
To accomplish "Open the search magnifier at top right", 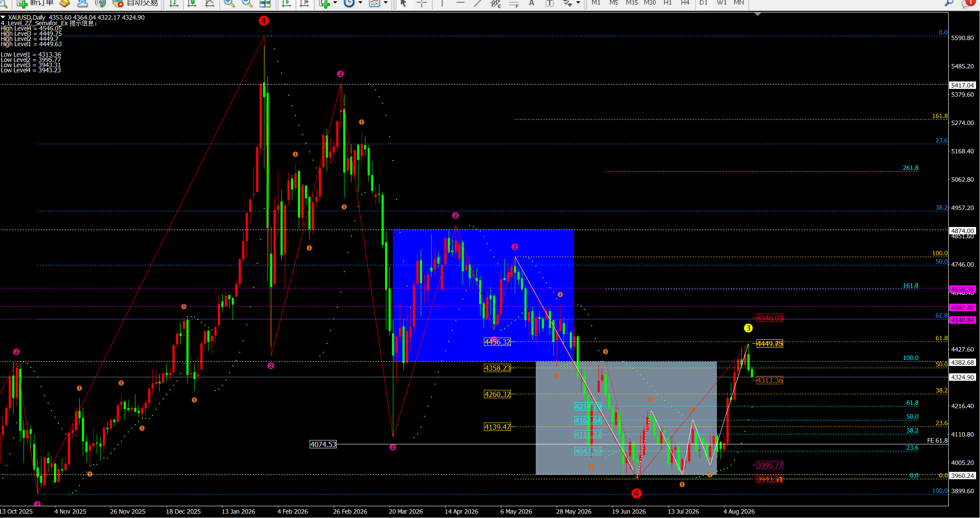I will [949, 3].
